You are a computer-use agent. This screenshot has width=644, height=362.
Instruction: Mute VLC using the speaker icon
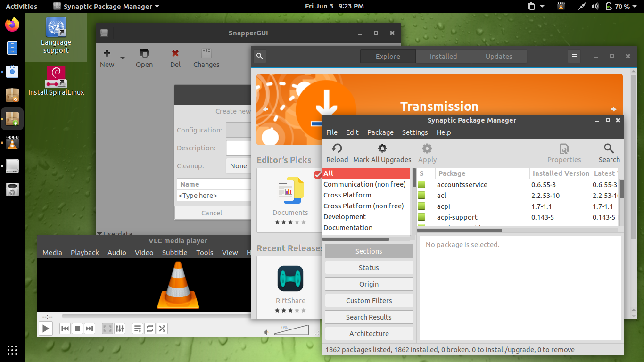coord(267,332)
